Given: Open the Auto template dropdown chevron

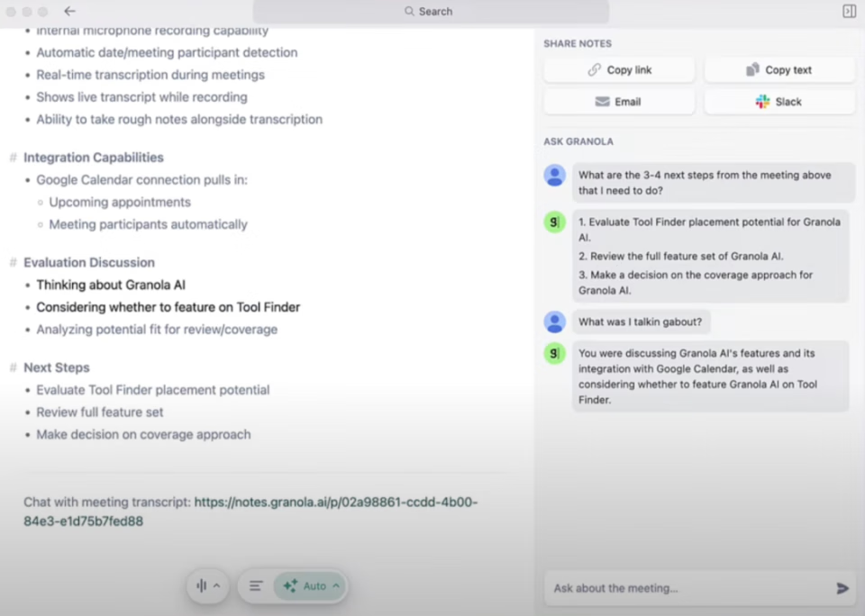Looking at the screenshot, I should tap(336, 585).
